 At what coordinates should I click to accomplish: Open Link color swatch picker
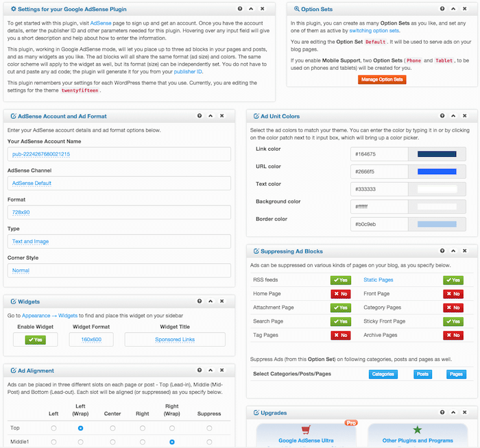coord(437,154)
